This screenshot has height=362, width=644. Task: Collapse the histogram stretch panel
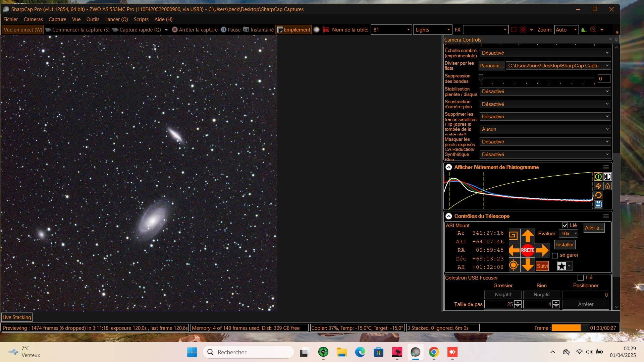(449, 167)
